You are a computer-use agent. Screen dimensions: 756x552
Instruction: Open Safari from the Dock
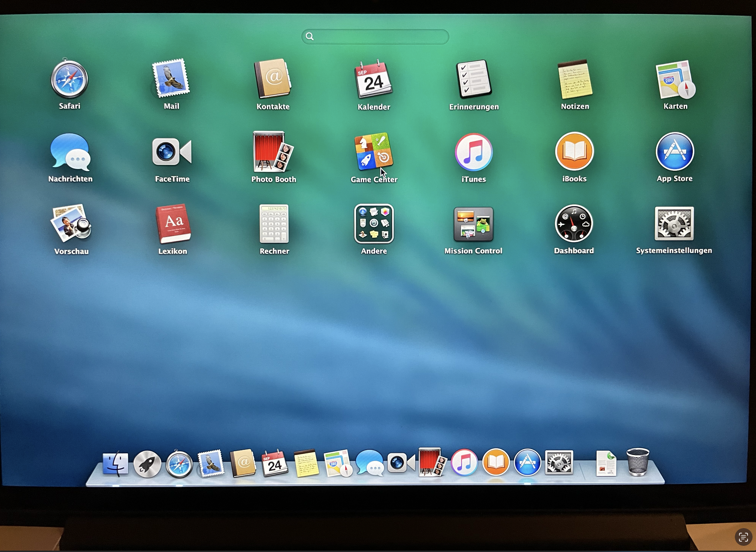click(x=179, y=464)
